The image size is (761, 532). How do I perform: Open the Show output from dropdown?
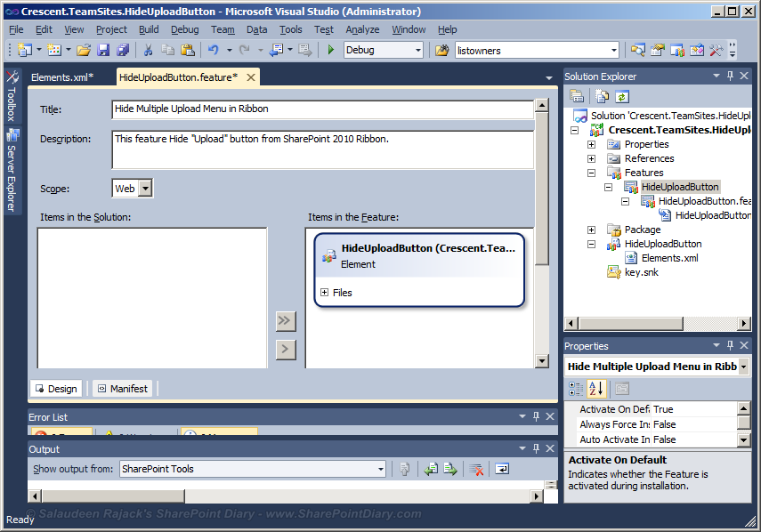381,469
